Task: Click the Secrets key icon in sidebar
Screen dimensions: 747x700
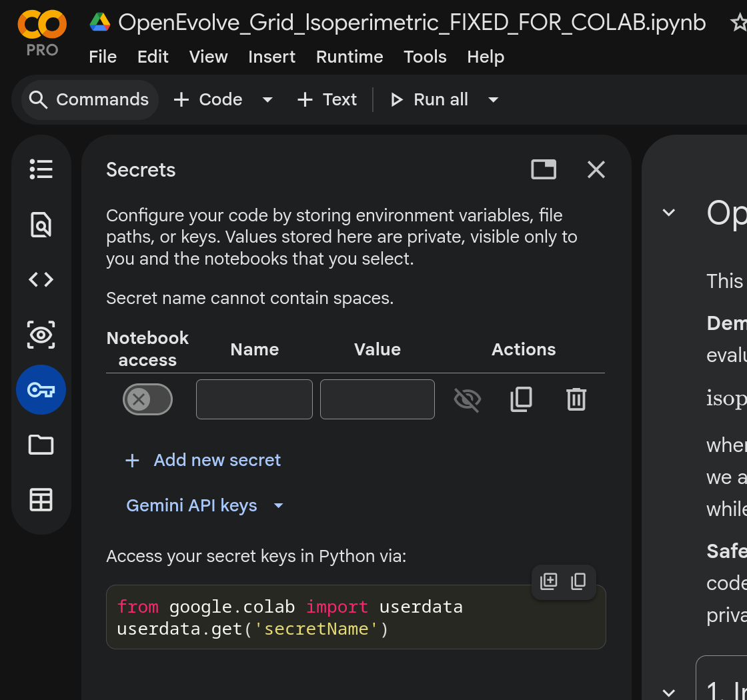Action: 41,390
